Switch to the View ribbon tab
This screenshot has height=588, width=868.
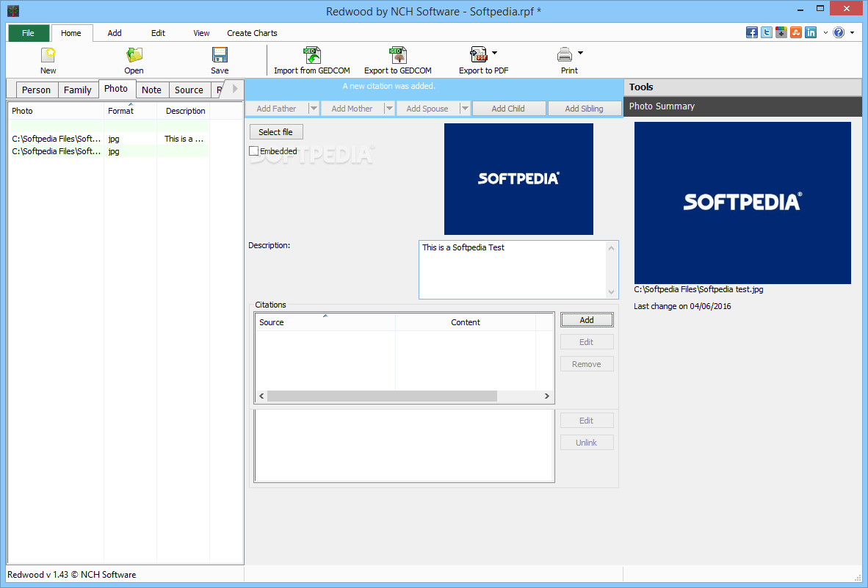tap(201, 33)
